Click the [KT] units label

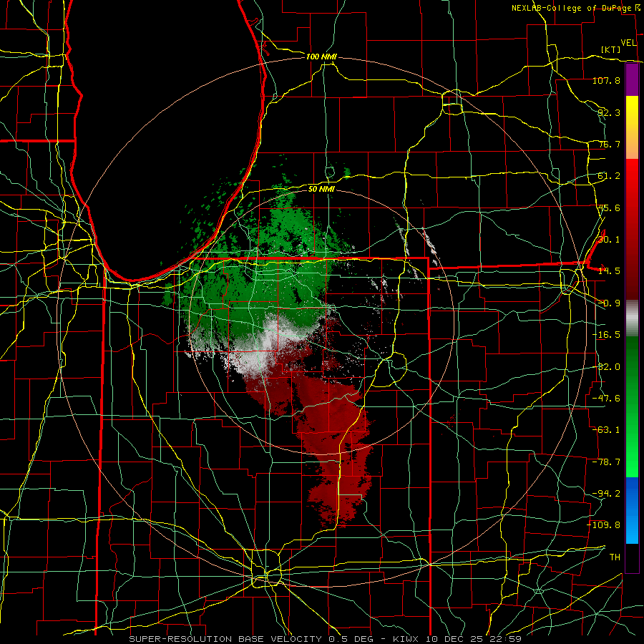(611, 49)
